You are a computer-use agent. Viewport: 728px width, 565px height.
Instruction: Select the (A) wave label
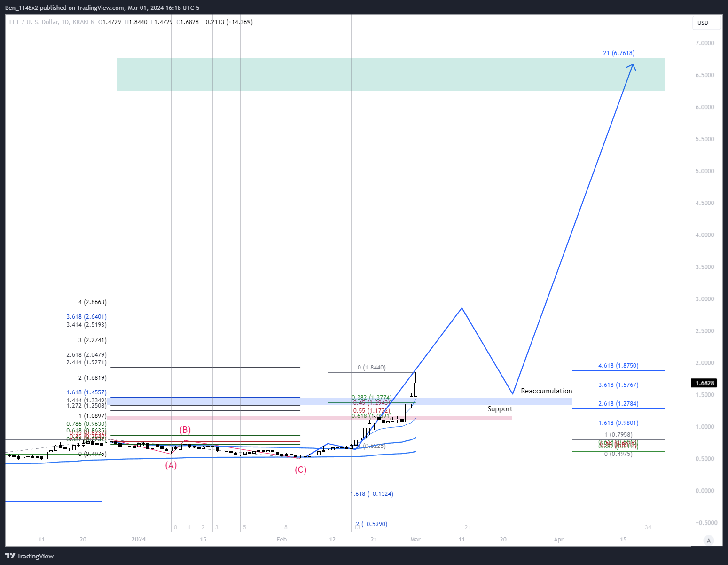[x=171, y=465]
